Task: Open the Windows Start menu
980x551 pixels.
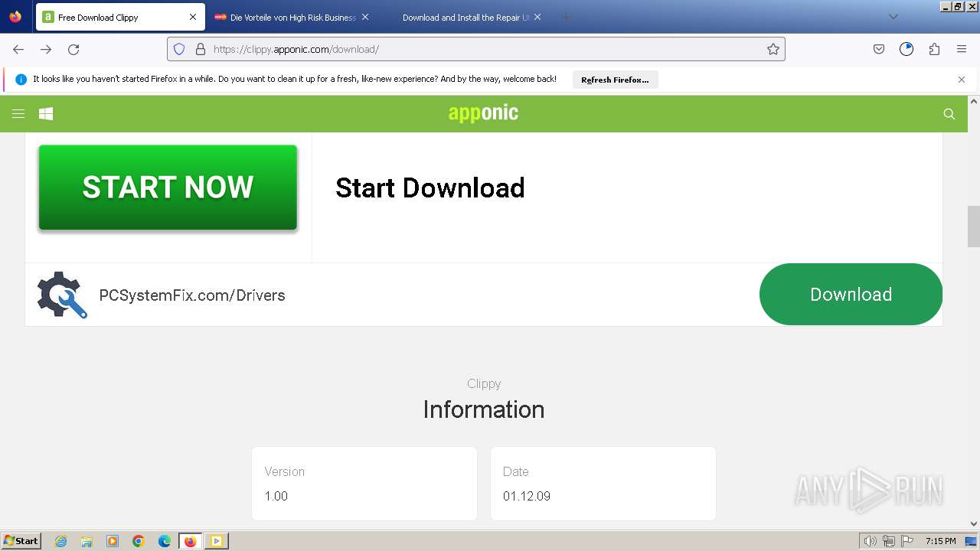Action: [x=21, y=540]
